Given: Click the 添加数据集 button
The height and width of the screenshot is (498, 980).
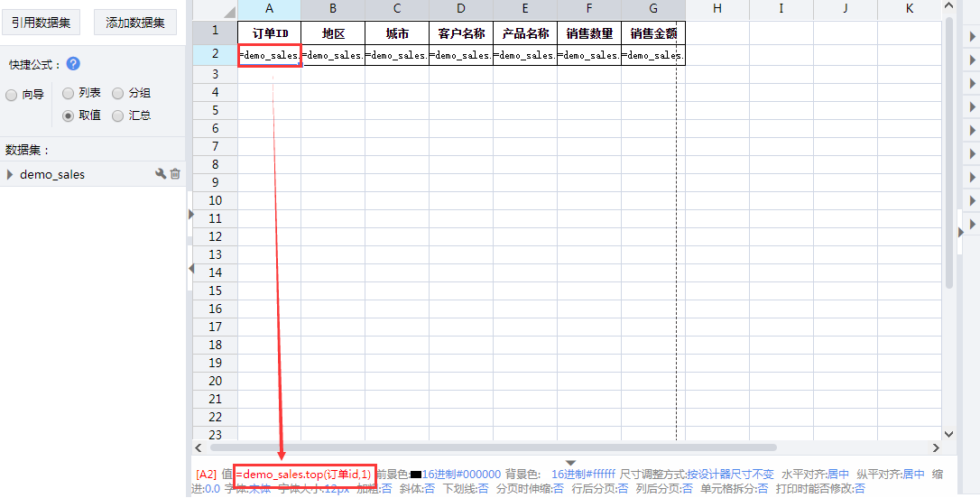Looking at the screenshot, I should pyautogui.click(x=135, y=23).
